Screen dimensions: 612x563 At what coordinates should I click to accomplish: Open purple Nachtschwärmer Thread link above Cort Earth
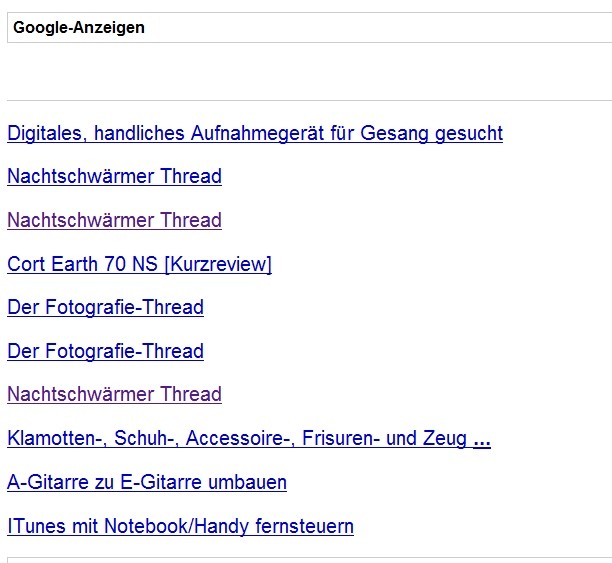[114, 220]
